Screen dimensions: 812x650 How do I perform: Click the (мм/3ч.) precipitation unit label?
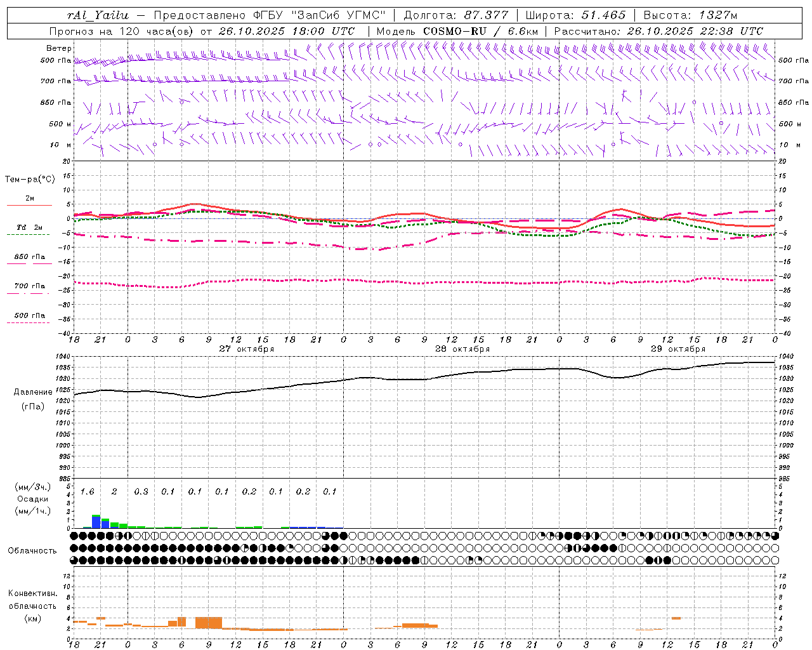(32, 487)
